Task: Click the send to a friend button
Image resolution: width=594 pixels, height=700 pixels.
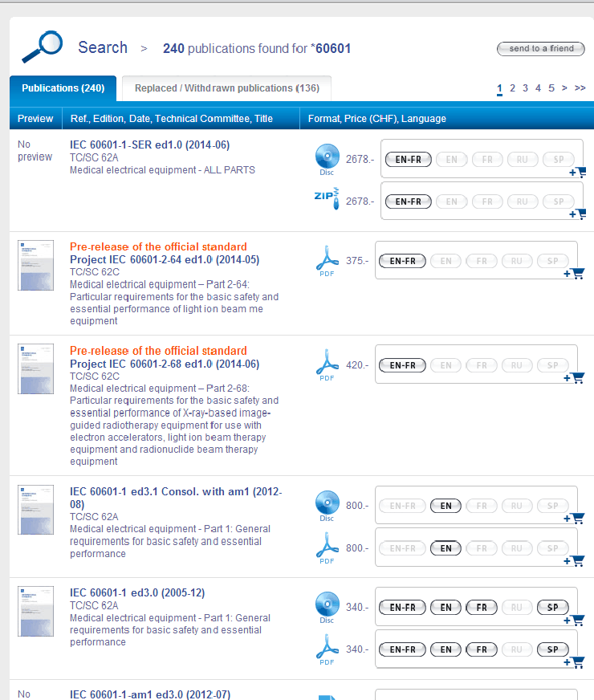Action: [x=541, y=49]
